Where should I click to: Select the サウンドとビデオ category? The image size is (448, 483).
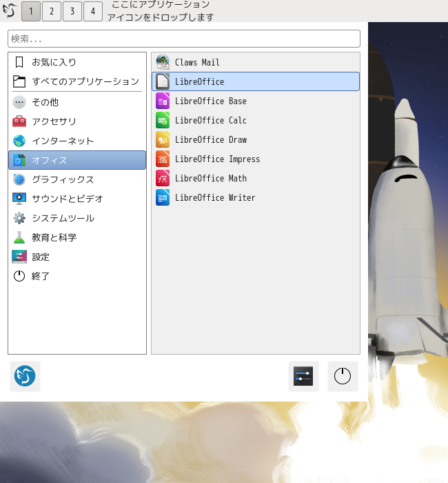coord(77,199)
